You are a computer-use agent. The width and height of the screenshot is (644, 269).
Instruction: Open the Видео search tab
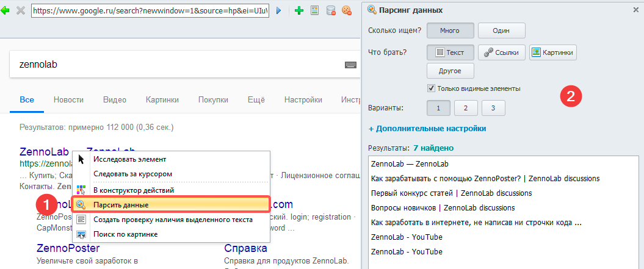[115, 100]
